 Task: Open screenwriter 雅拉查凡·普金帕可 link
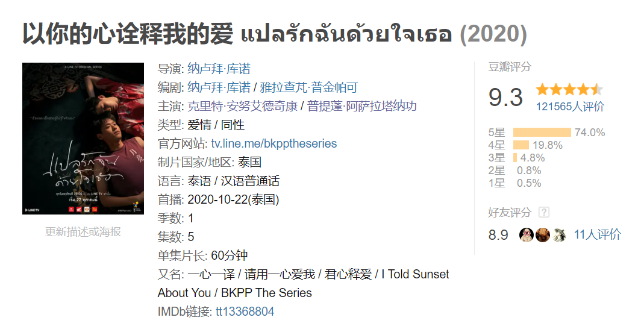pyautogui.click(x=309, y=87)
